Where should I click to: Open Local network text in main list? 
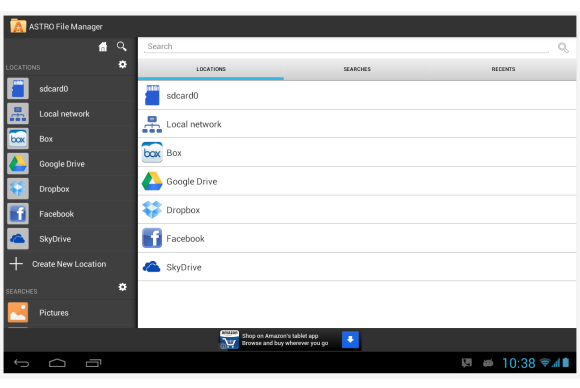[x=194, y=124]
